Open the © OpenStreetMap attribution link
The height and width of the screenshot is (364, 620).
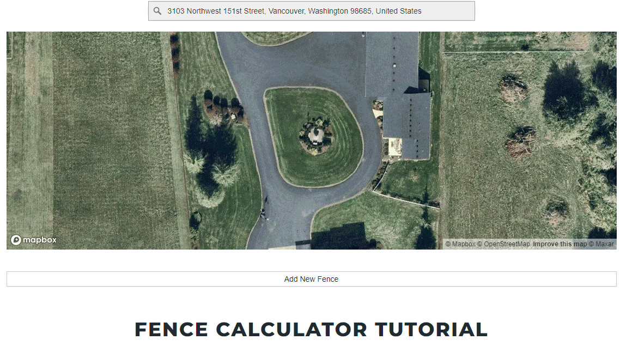coord(504,244)
